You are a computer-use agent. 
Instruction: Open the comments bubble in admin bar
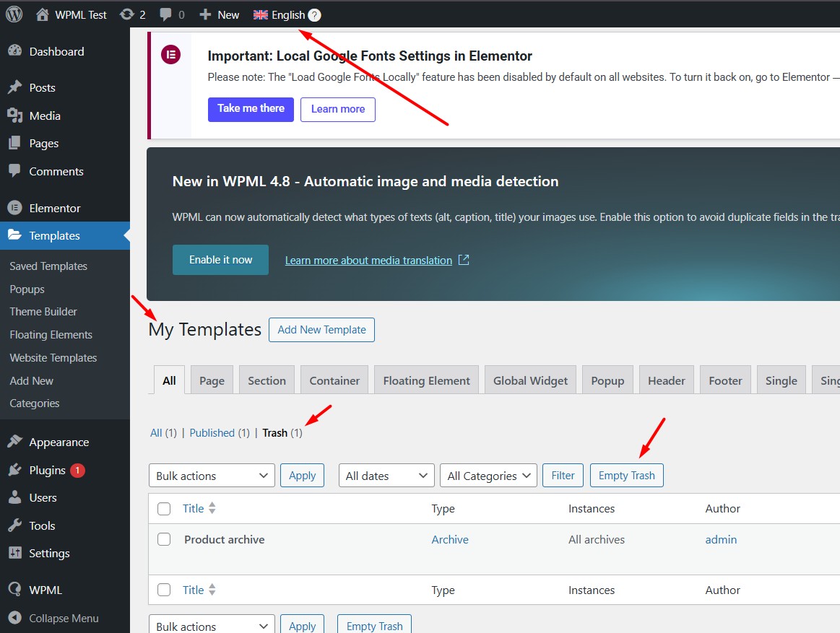click(x=165, y=14)
